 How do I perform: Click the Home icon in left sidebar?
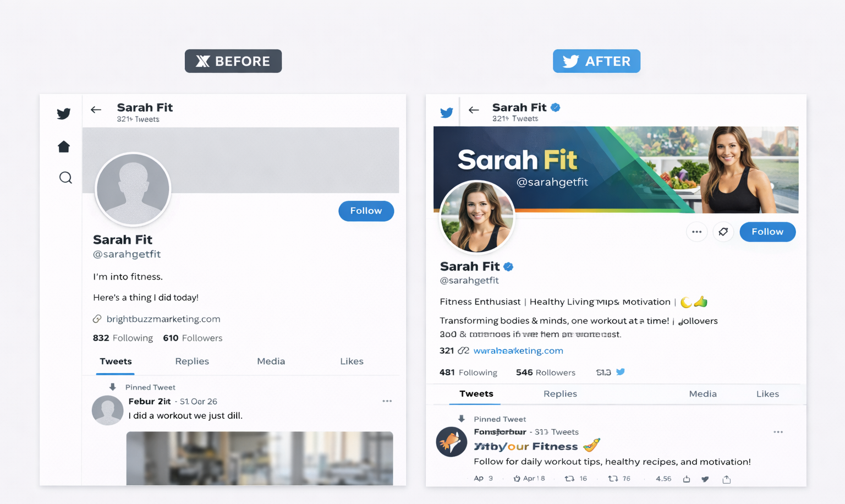(64, 146)
